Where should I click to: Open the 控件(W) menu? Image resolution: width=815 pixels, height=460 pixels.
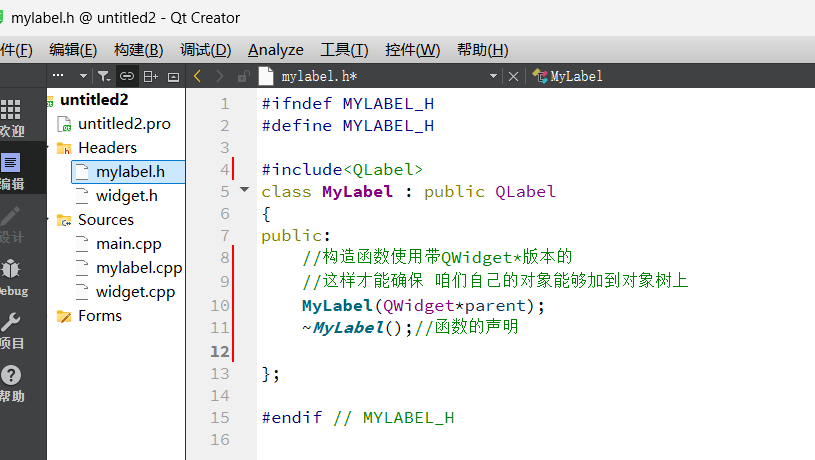[x=412, y=50]
